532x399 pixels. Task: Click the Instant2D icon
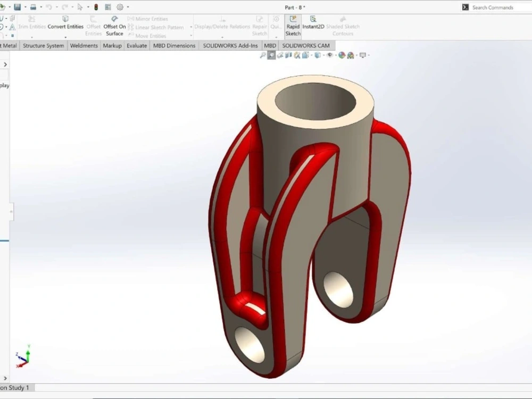point(313,23)
